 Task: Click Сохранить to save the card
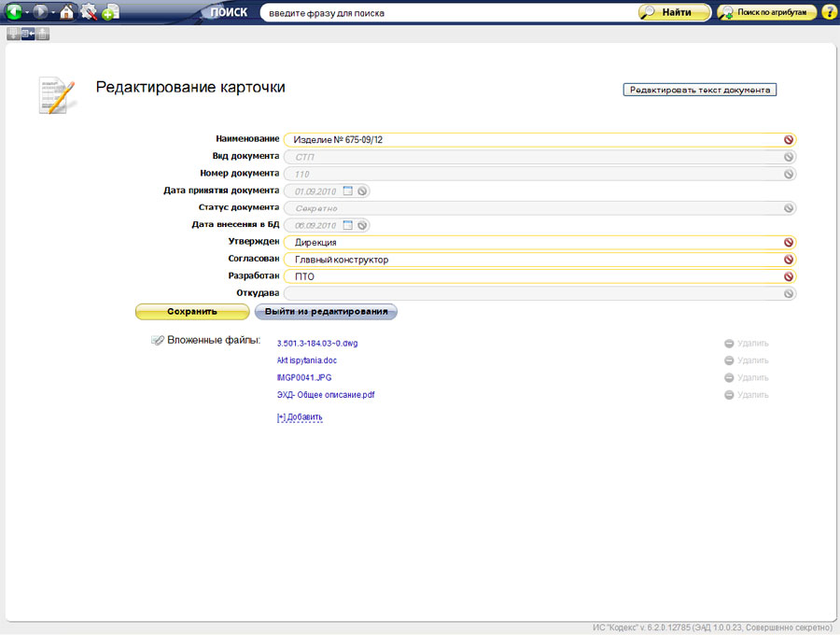pyautogui.click(x=192, y=312)
